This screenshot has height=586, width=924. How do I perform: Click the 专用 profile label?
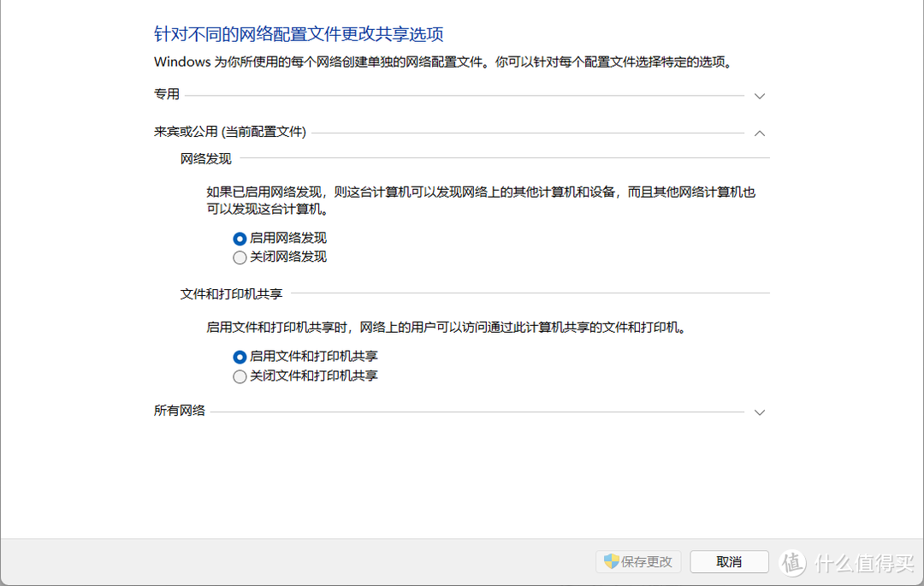(x=167, y=95)
